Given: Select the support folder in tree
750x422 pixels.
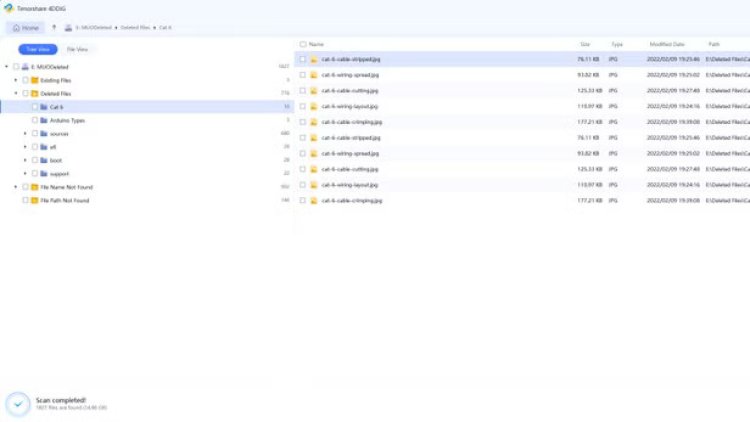Looking at the screenshot, I should coord(59,173).
